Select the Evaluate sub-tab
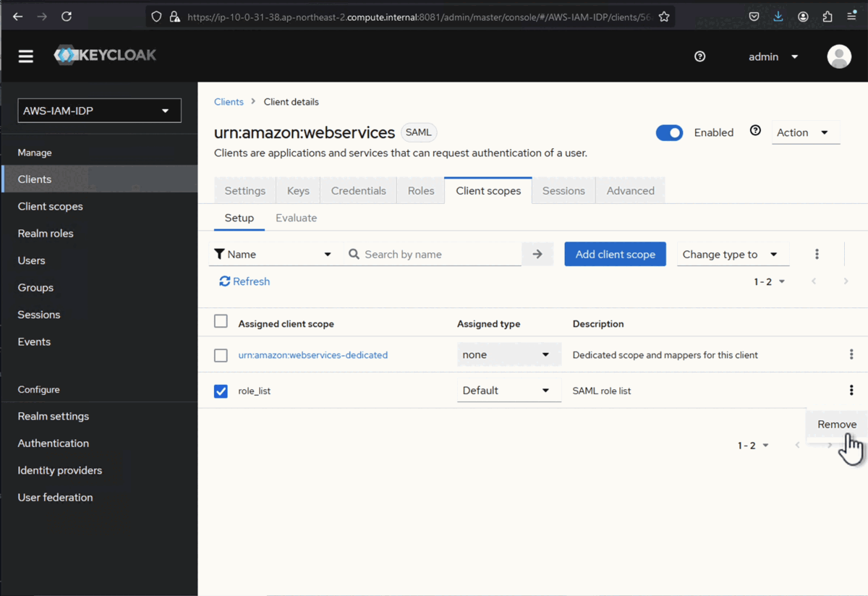Image resolution: width=868 pixels, height=596 pixels. point(297,218)
